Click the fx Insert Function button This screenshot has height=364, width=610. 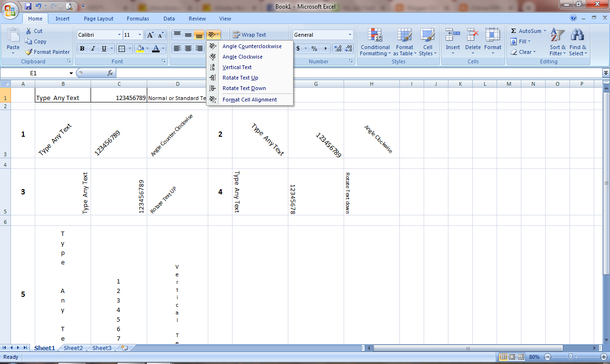click(110, 73)
